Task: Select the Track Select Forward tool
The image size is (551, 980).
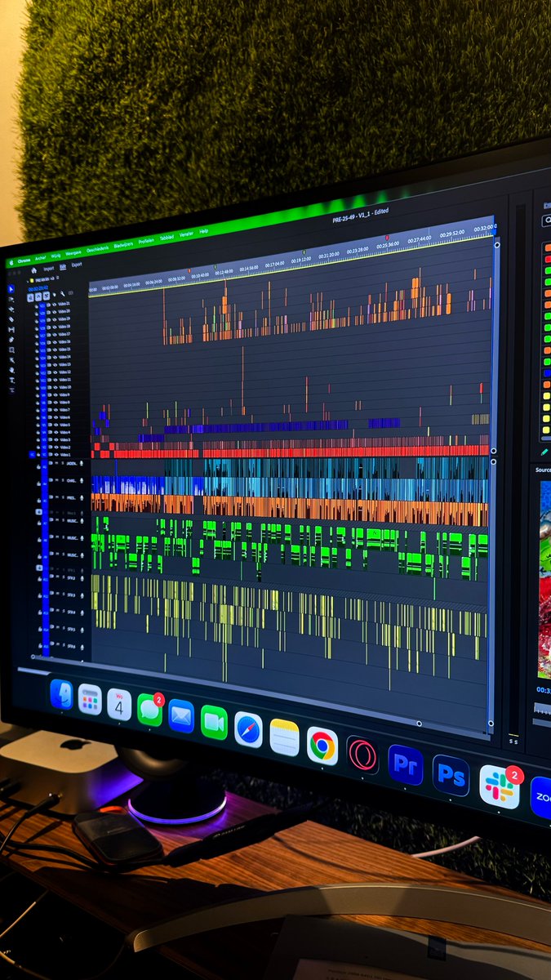Action: pos(11,300)
